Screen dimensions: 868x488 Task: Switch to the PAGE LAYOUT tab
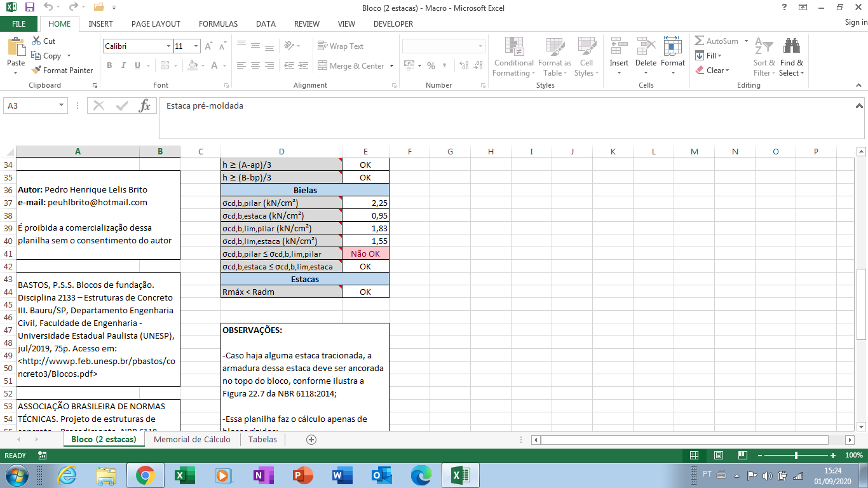[x=156, y=24]
